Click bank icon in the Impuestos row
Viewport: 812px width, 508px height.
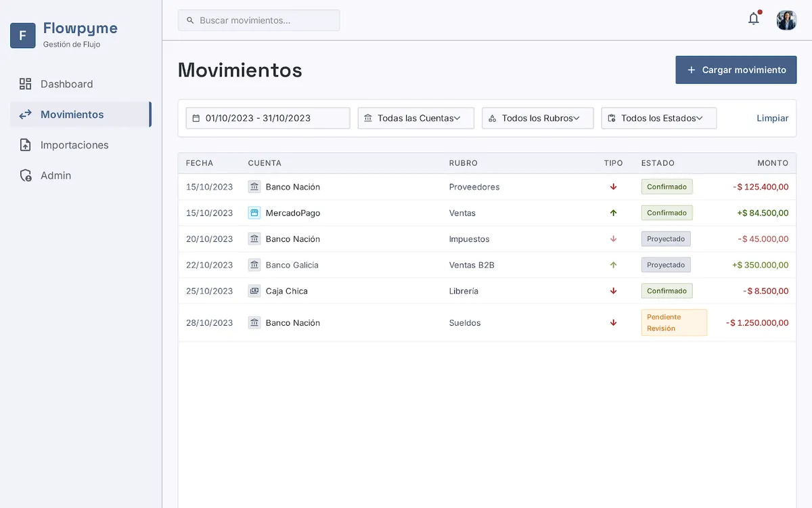pos(254,238)
